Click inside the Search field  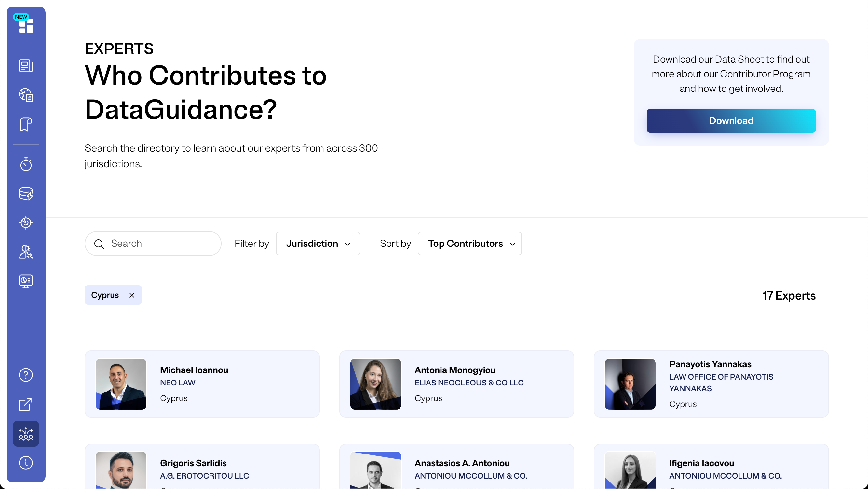pos(153,243)
